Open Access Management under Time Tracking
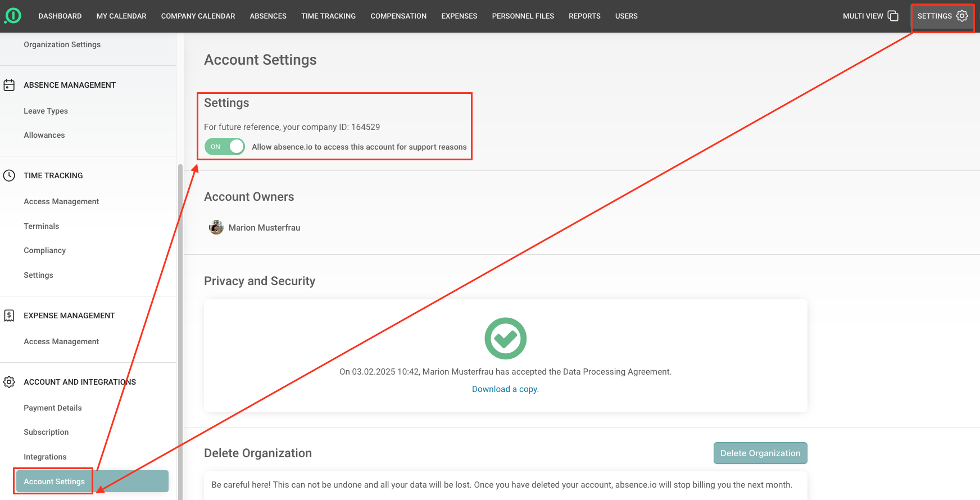This screenshot has width=980, height=500. (x=61, y=201)
